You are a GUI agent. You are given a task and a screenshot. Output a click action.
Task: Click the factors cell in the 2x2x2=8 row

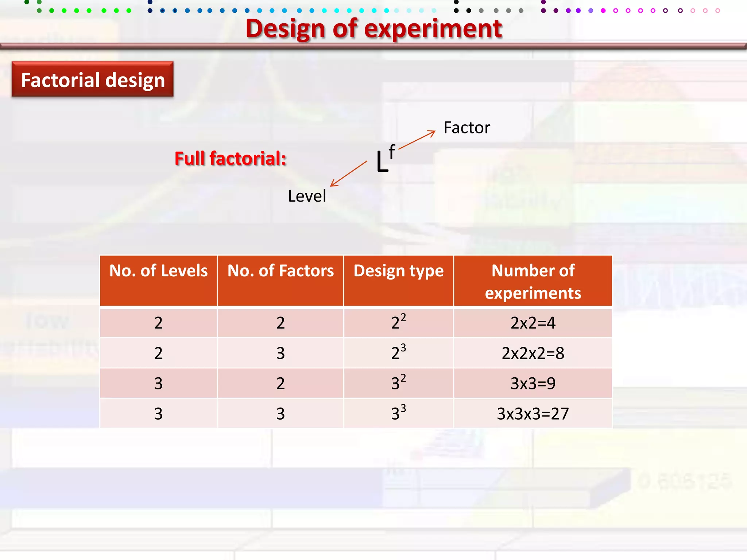280,353
